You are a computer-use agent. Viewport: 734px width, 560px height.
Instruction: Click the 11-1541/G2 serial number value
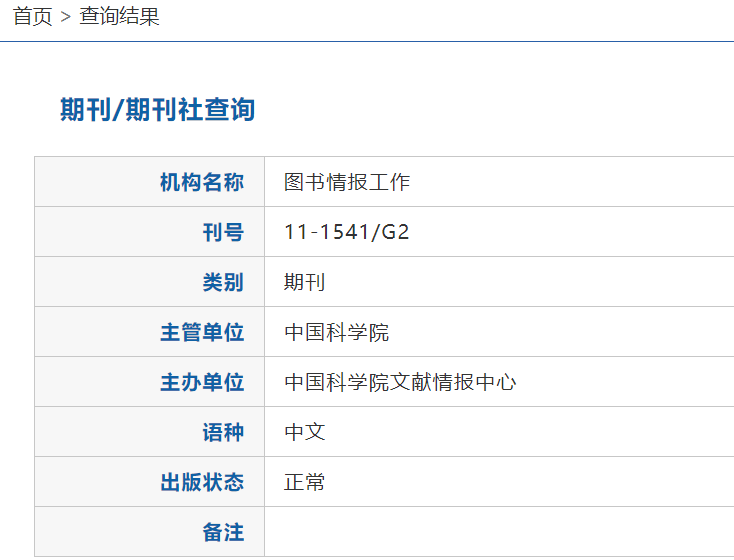[x=347, y=232]
